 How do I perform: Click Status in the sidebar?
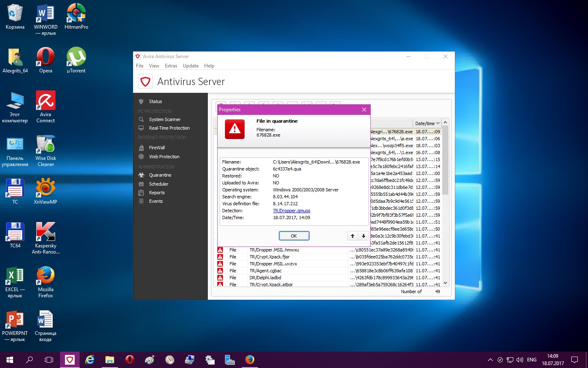(155, 101)
